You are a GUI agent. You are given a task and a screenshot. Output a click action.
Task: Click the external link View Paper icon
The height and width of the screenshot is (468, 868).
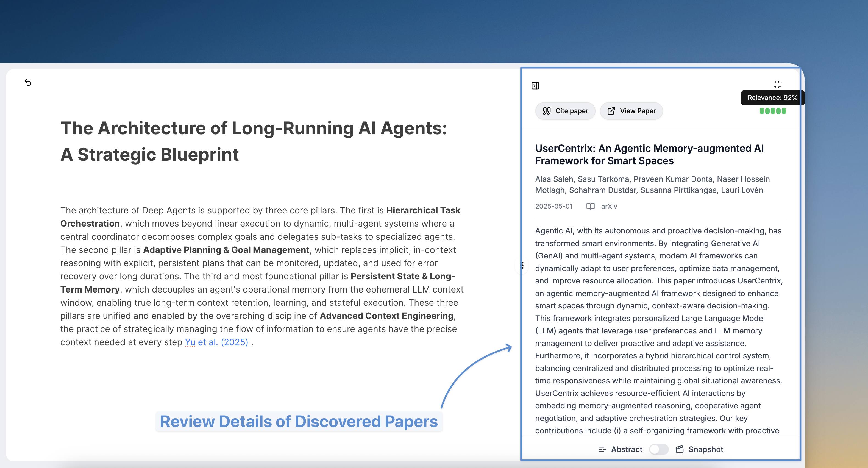tap(611, 111)
